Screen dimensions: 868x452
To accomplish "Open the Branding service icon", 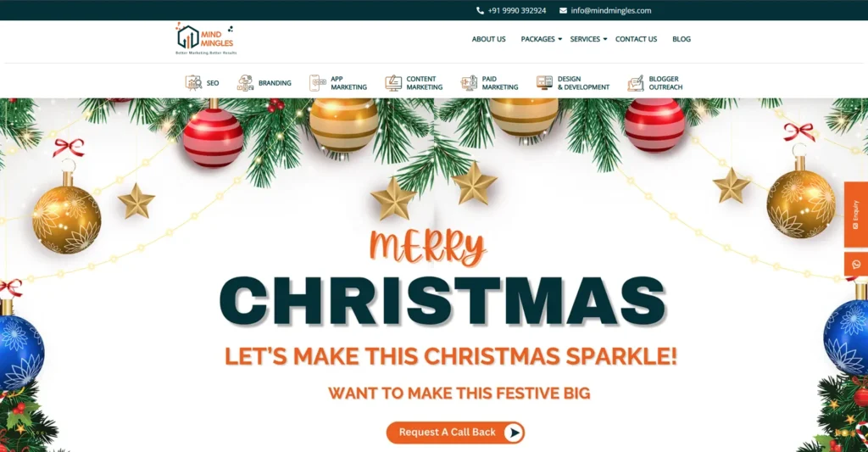I will (x=245, y=83).
